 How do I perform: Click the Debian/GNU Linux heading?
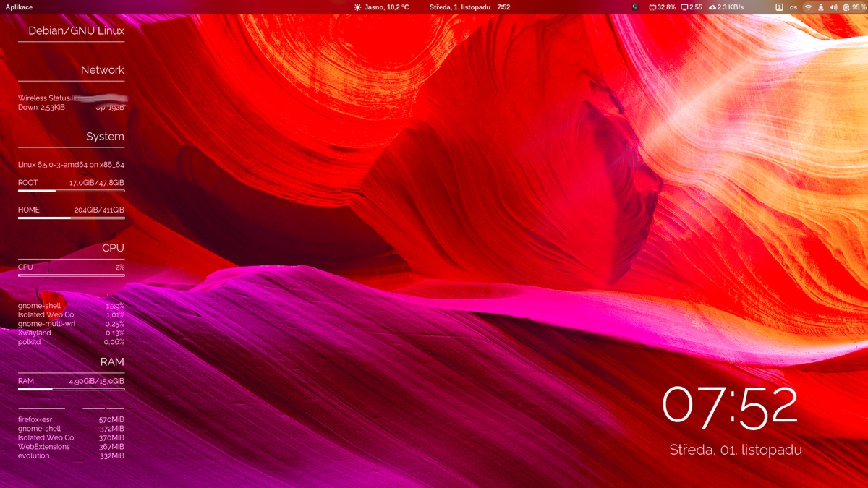click(x=76, y=31)
